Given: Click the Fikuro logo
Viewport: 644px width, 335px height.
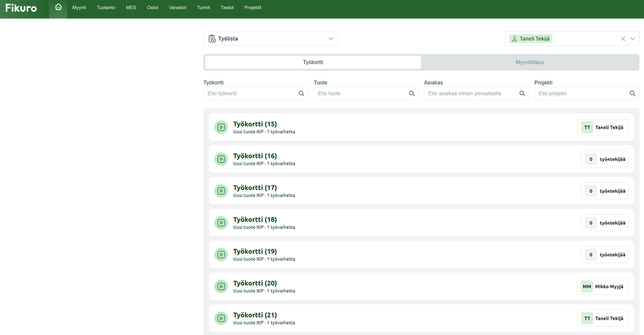Looking at the screenshot, I should coord(21,8).
